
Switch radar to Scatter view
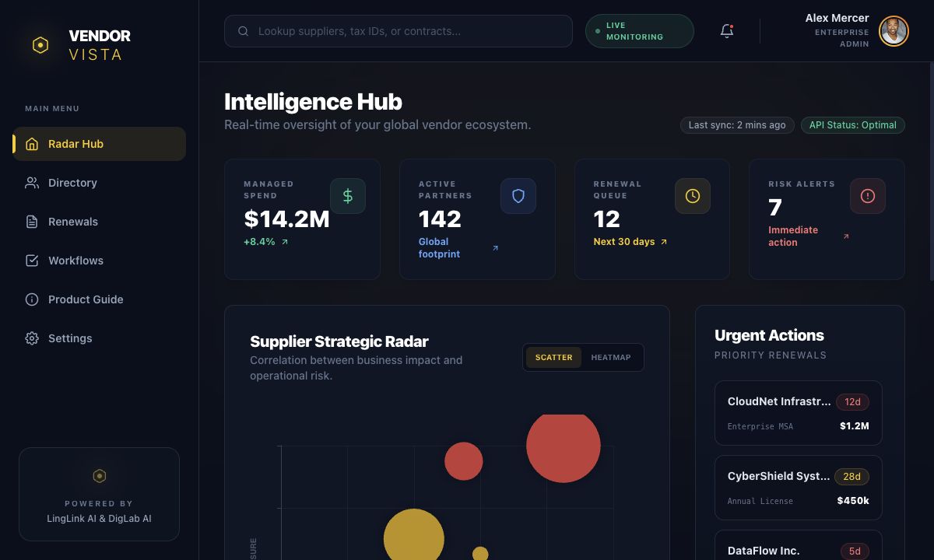point(553,358)
